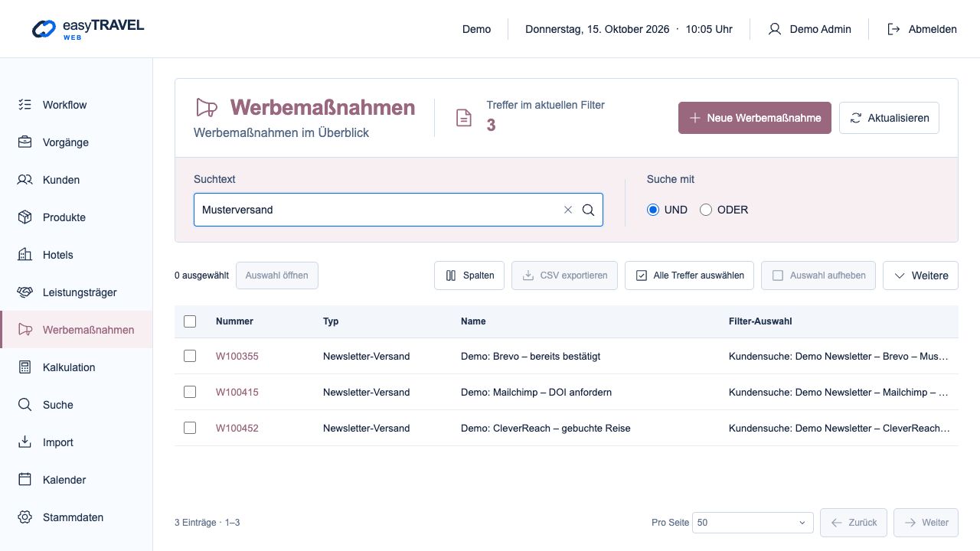This screenshot has height=551, width=980.
Task: Click the Nummer column header
Action: (234, 321)
